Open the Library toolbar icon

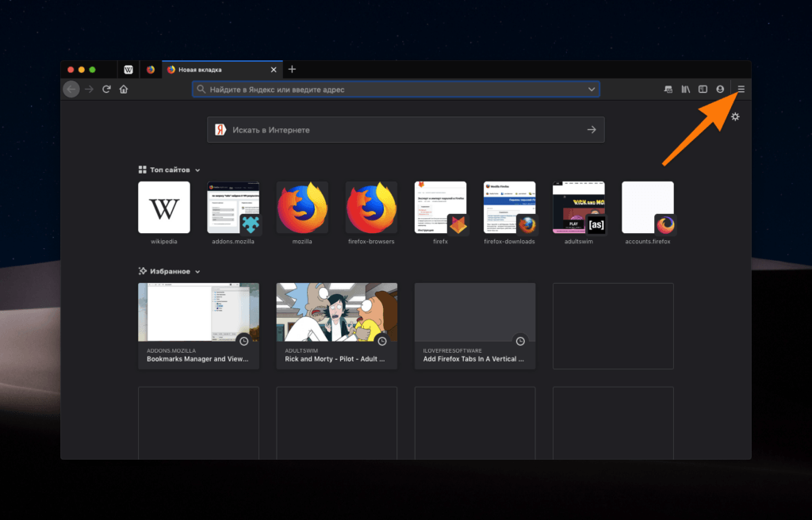point(686,89)
